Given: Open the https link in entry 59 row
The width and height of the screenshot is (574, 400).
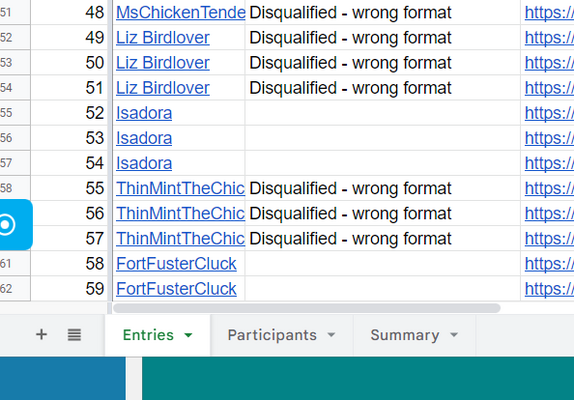Looking at the screenshot, I should click(x=549, y=289).
